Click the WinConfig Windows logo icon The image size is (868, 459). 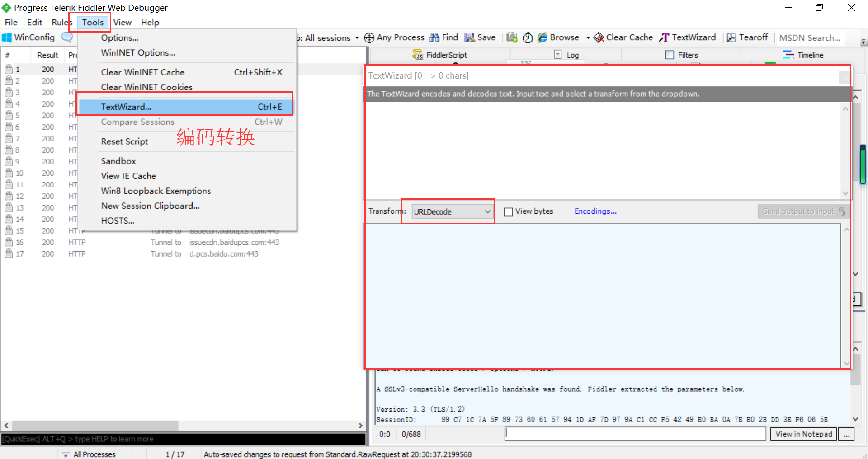(x=7, y=37)
